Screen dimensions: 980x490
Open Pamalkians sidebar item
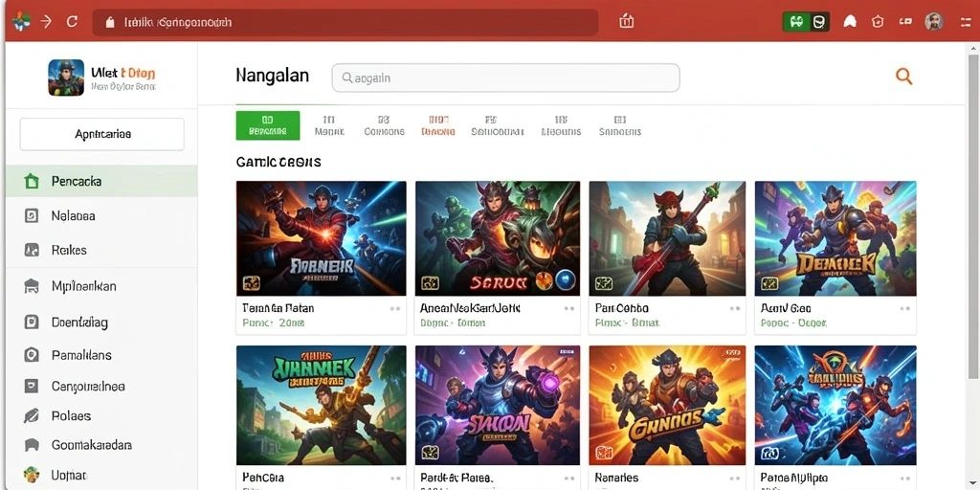click(101, 355)
